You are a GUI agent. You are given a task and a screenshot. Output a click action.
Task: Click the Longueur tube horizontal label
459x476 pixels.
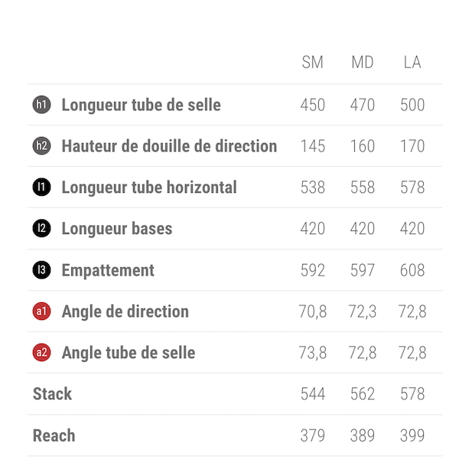point(149,187)
